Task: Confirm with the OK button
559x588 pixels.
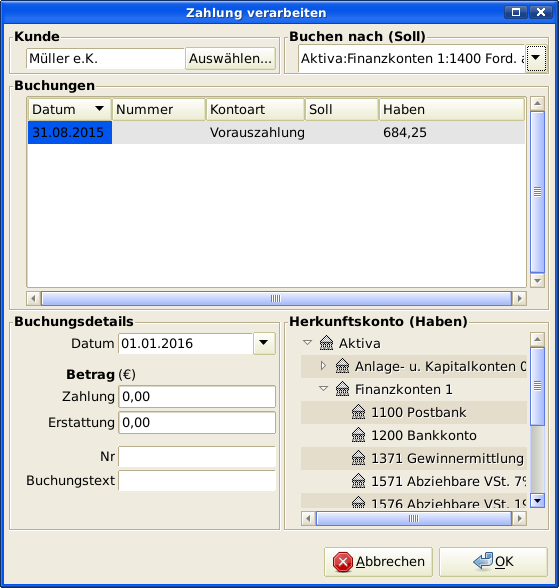Action: tap(493, 561)
